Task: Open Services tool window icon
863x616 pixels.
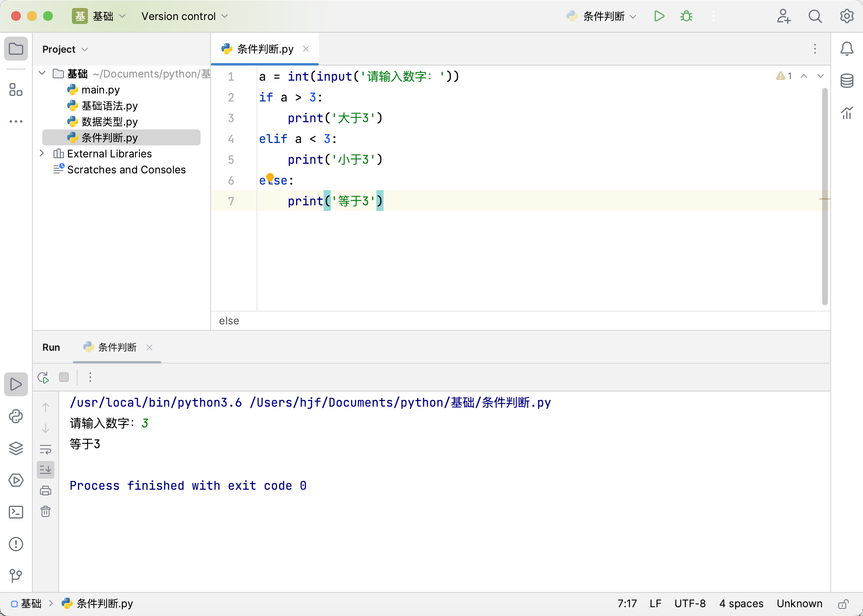Action: (x=16, y=480)
